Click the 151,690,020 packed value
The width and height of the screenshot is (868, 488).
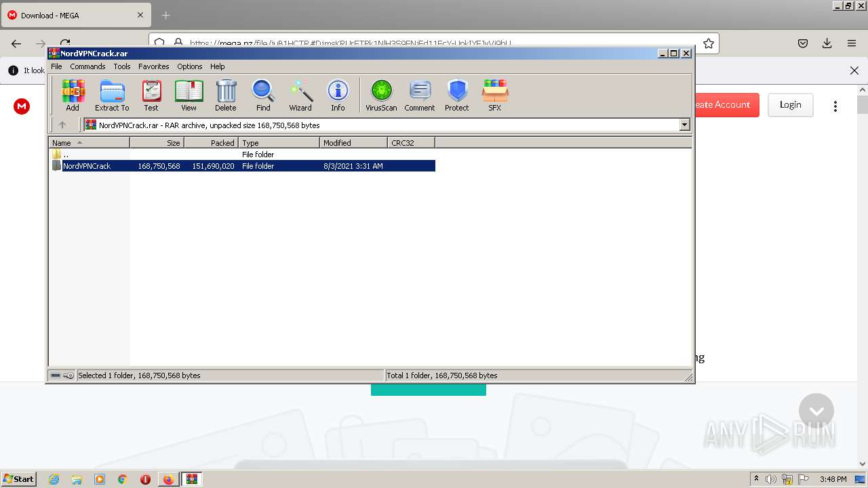tap(213, 166)
